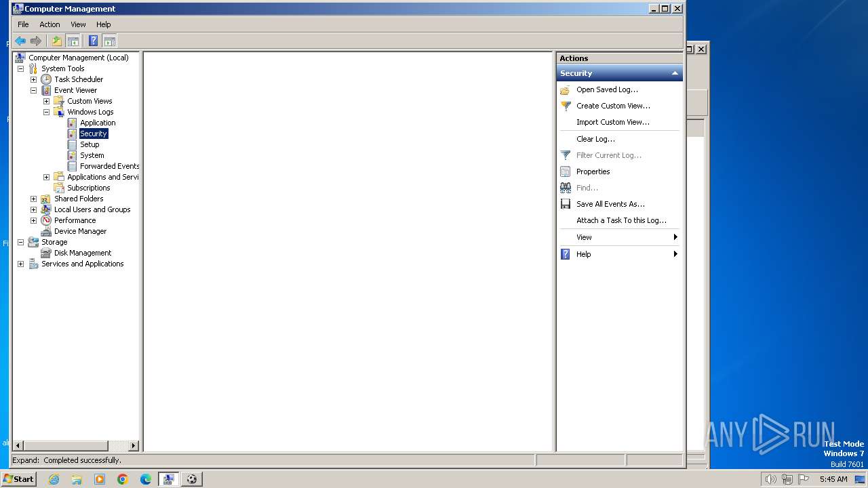Image resolution: width=868 pixels, height=488 pixels.
Task: Click the System log icon
Action: click(72, 155)
